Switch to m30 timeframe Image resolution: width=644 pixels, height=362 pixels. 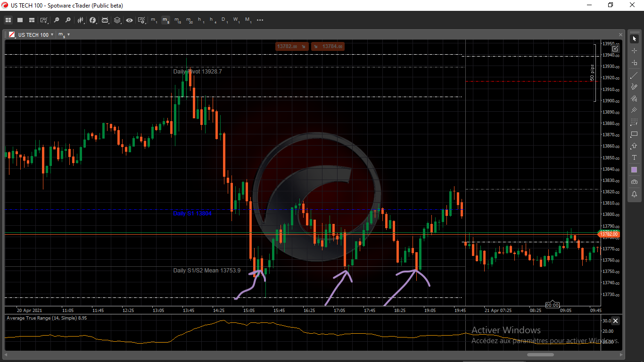click(189, 20)
